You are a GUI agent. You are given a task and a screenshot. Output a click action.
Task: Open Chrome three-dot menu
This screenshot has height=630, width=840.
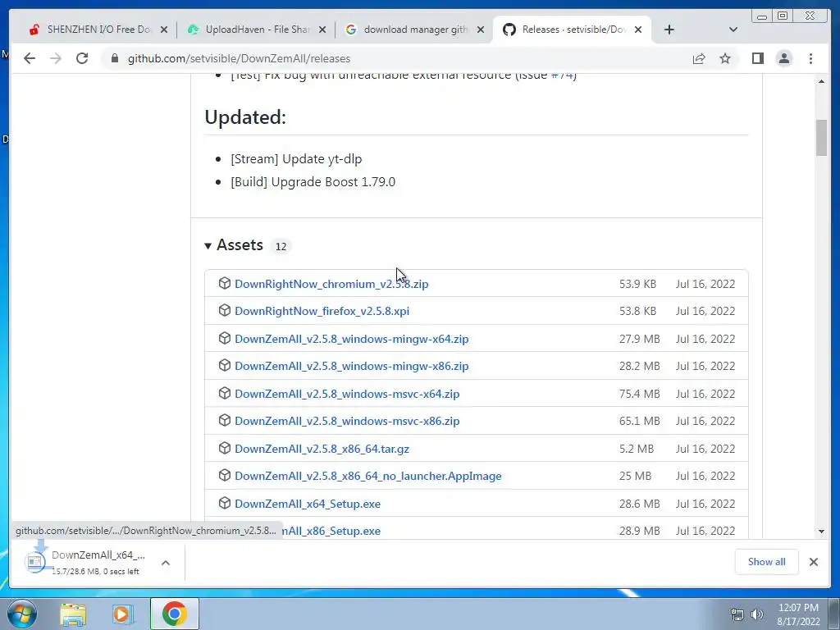[811, 58]
